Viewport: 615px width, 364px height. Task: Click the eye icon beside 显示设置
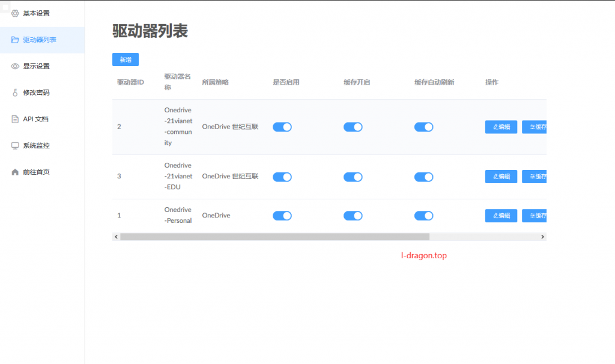[16, 66]
